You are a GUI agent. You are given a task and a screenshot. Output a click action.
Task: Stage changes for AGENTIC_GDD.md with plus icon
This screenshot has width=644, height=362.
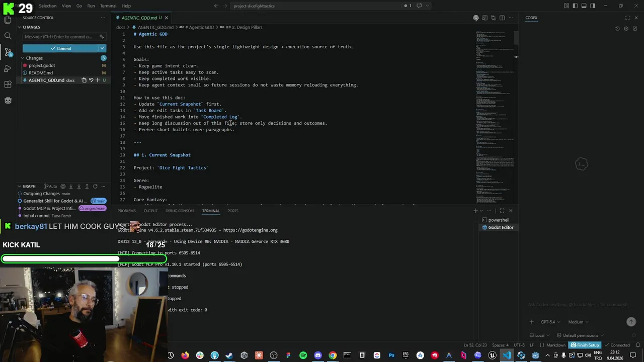click(98, 80)
